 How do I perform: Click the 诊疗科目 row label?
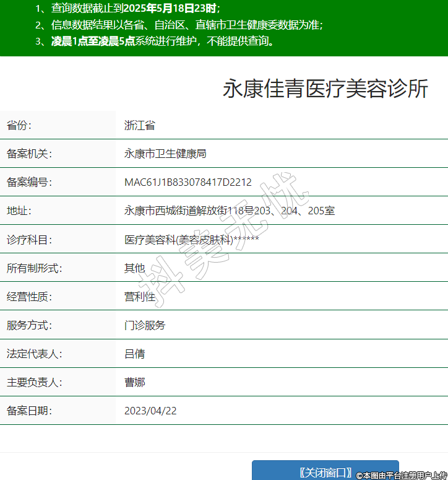click(30, 239)
